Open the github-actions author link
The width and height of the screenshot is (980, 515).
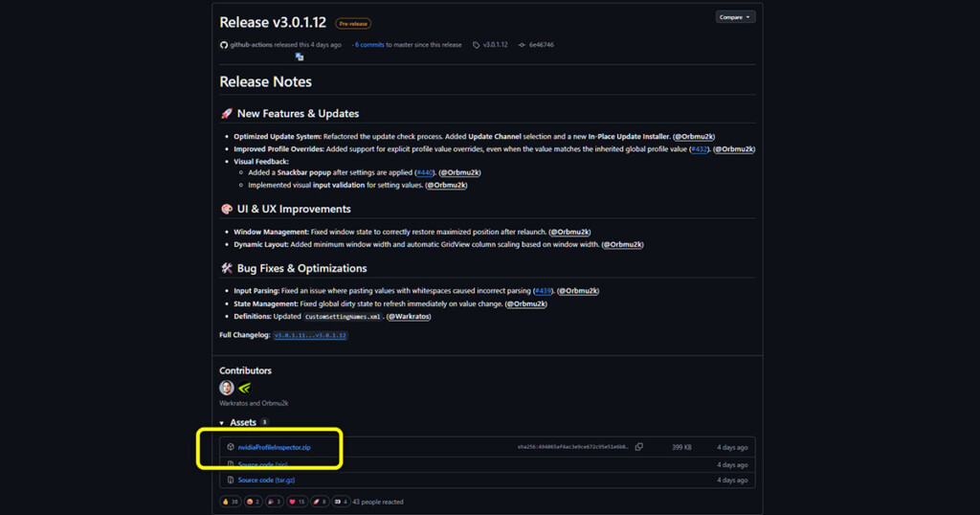(251, 45)
